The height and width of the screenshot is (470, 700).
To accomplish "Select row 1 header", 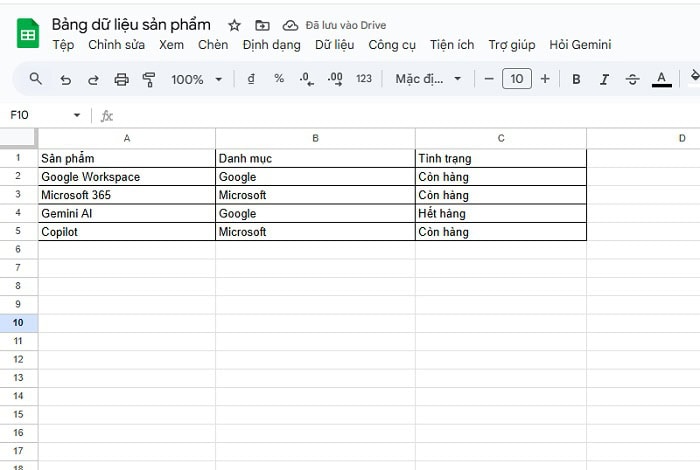I will click(x=18, y=158).
